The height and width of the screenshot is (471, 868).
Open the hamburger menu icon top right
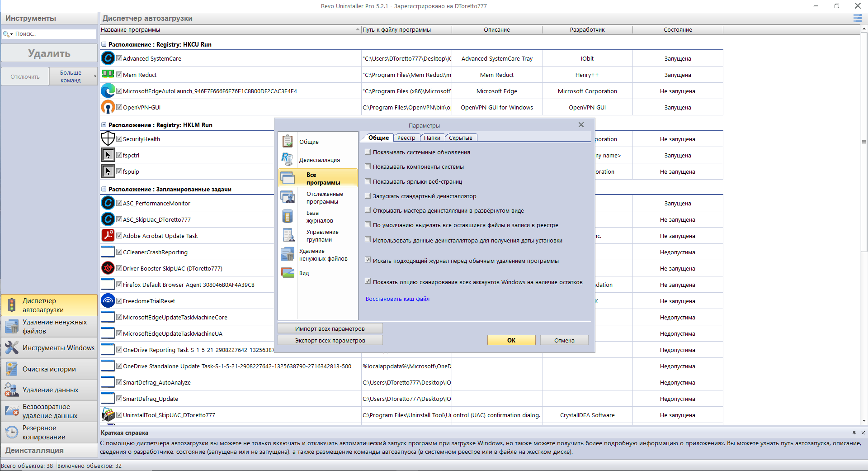pos(857,18)
